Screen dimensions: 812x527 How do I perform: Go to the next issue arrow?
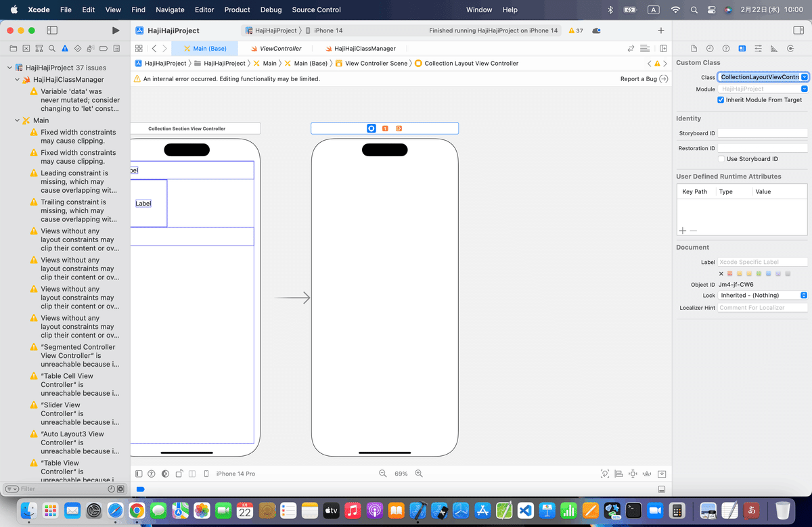(667, 63)
